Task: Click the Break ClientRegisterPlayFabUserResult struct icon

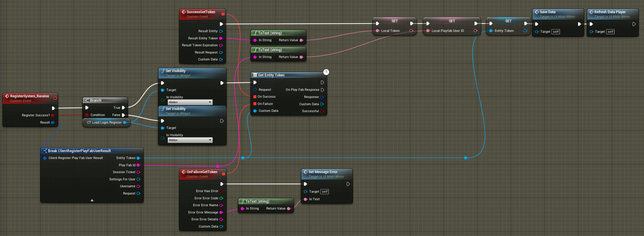Action: click(45, 151)
